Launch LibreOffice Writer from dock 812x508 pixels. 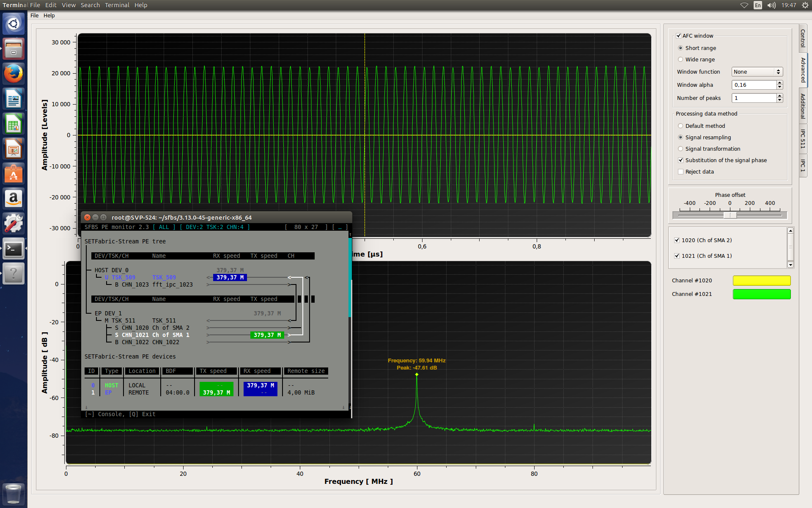click(x=14, y=99)
